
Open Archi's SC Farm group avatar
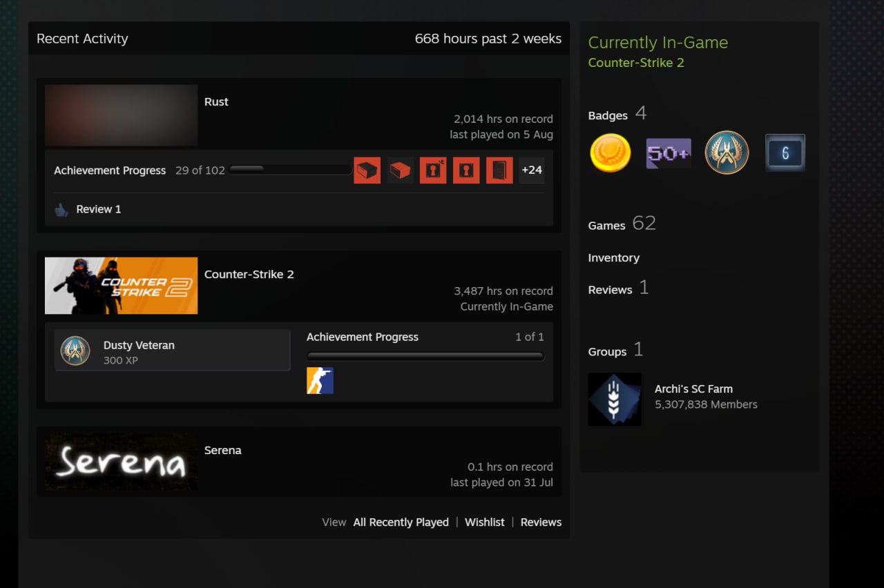click(615, 400)
